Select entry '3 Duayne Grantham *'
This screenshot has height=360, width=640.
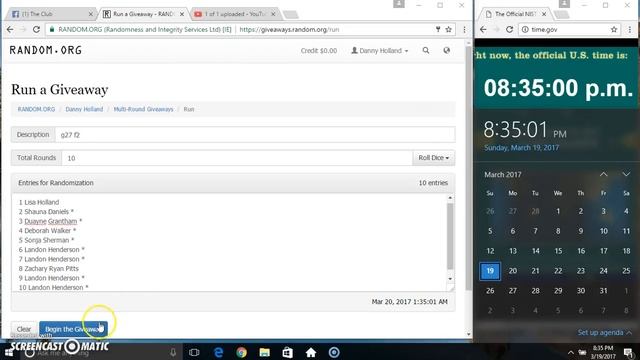(x=50, y=221)
